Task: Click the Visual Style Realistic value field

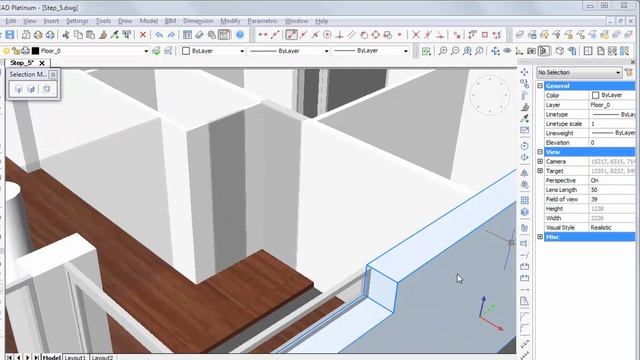Action: 612,227
